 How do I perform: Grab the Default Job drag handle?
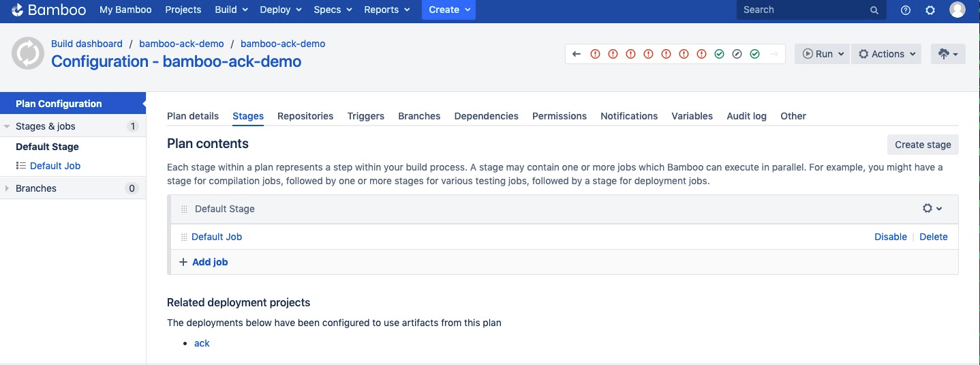point(184,237)
